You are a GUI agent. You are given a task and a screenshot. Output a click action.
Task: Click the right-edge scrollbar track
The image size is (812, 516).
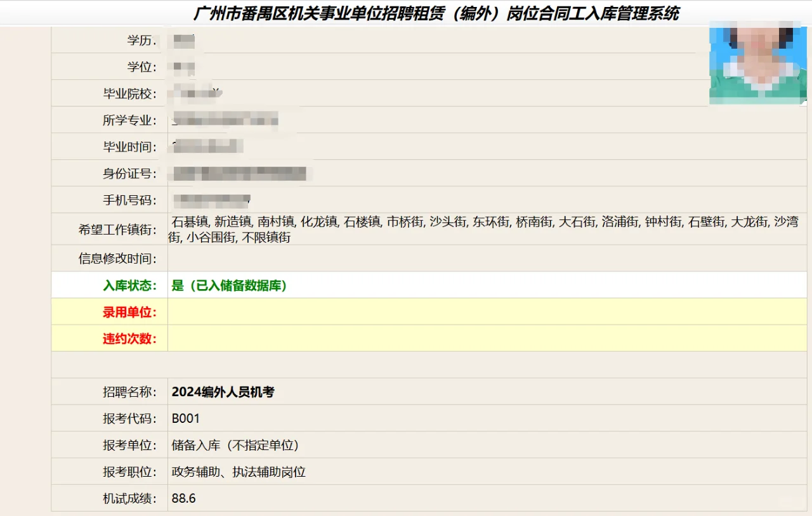pyautogui.click(x=808, y=254)
